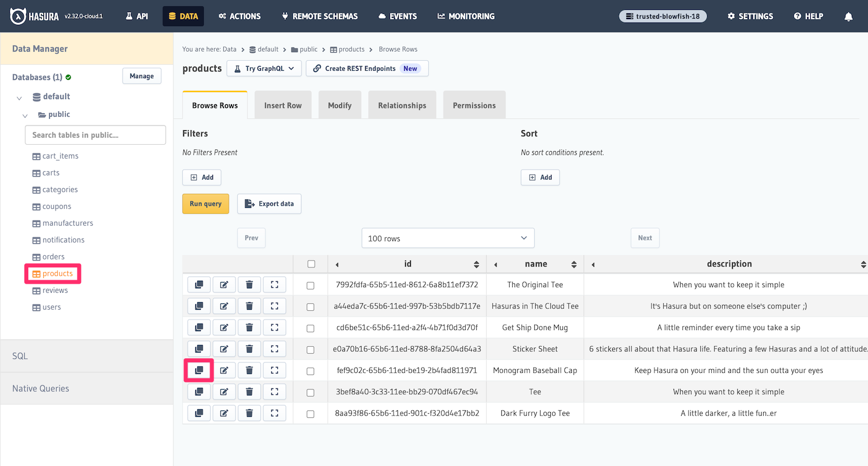Clone the Monogram Baseball Cap row

pyautogui.click(x=198, y=370)
